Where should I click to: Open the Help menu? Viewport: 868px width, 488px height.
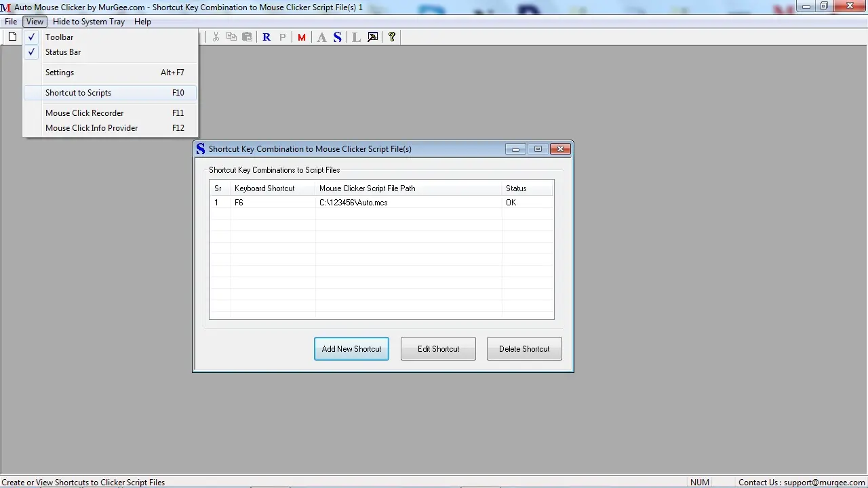[142, 22]
